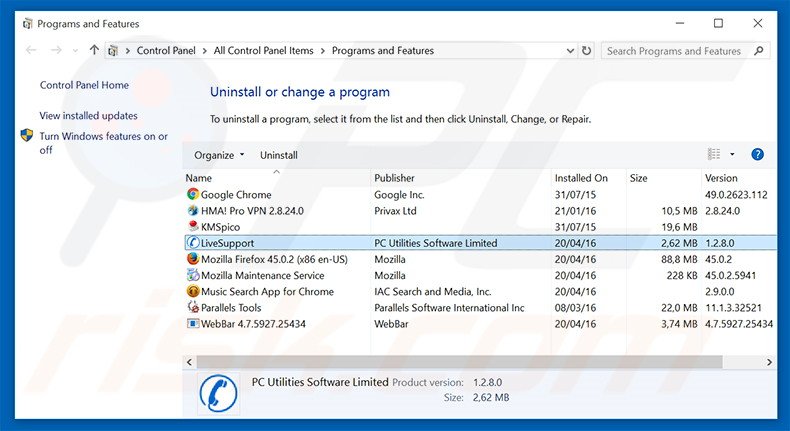Refresh the Programs and Features list
Viewport: 790px width, 431px height.
586,51
